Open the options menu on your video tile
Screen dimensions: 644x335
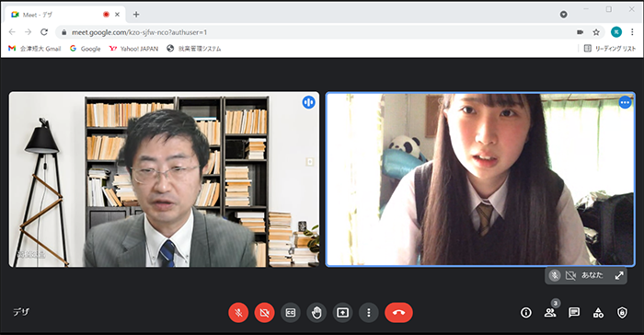coord(625,102)
